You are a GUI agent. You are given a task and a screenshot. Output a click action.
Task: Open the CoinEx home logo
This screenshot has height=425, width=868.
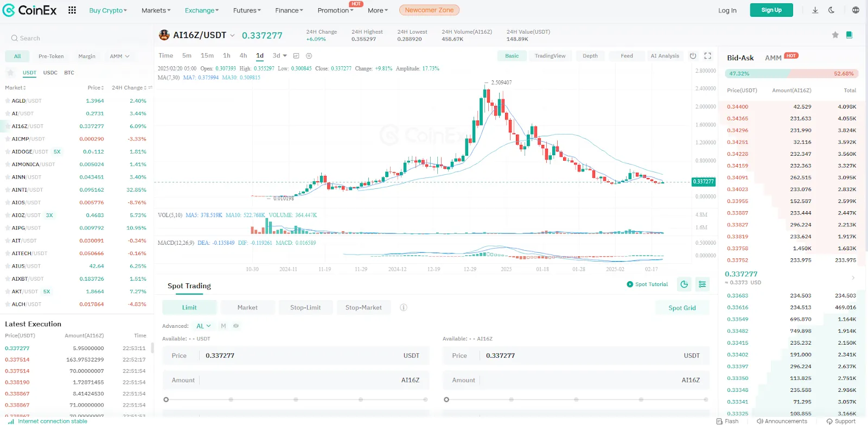(30, 10)
